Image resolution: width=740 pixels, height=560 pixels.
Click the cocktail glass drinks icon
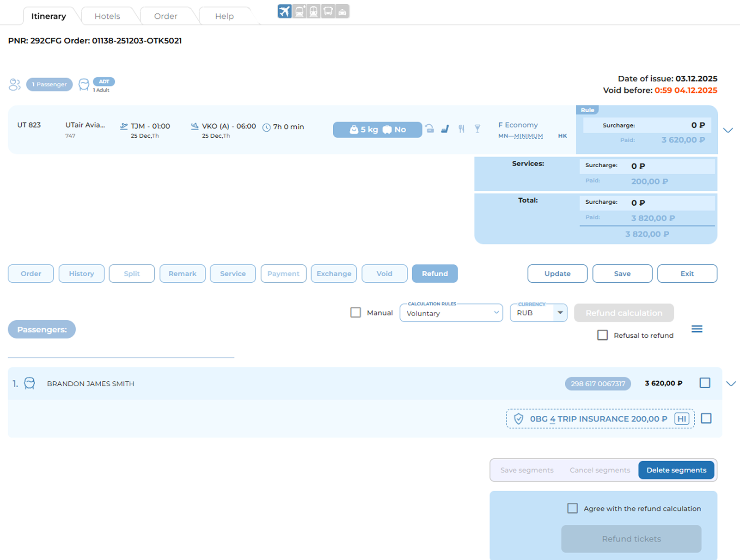click(477, 129)
